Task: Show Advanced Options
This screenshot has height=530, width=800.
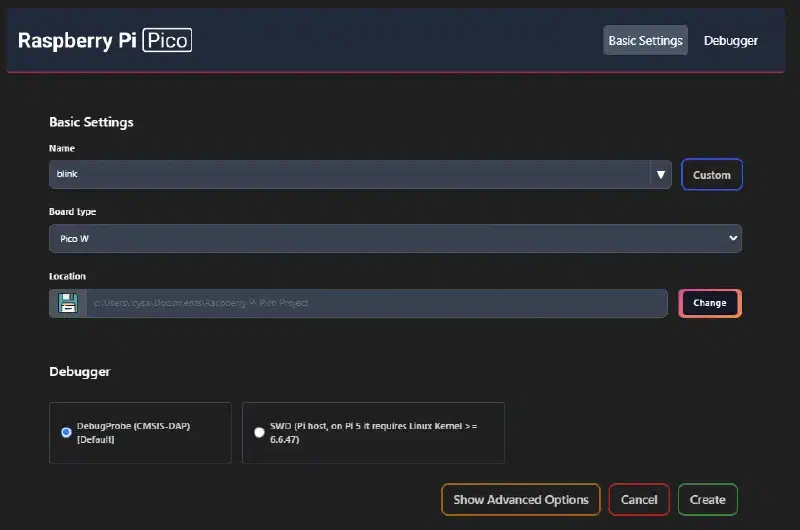Action: [521, 499]
